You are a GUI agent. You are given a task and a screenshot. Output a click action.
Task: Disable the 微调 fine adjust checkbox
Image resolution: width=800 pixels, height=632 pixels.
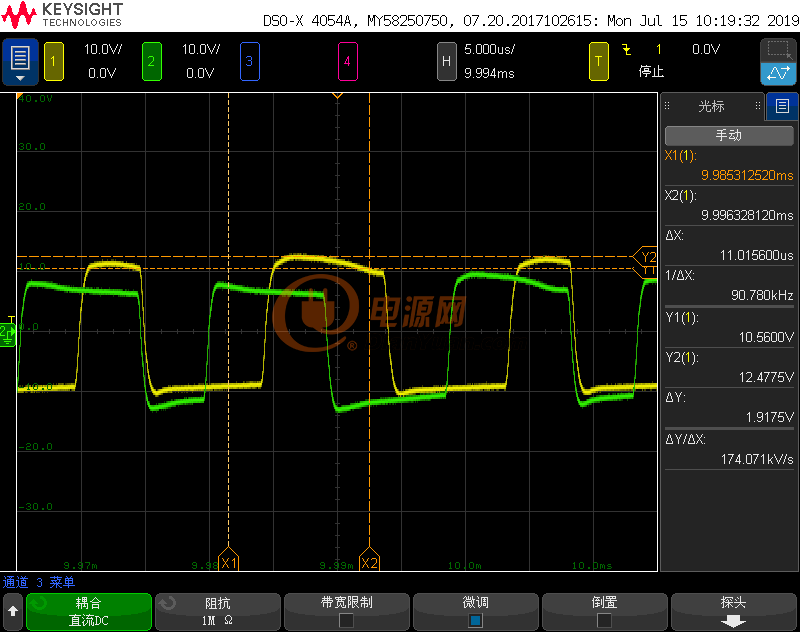[476, 620]
